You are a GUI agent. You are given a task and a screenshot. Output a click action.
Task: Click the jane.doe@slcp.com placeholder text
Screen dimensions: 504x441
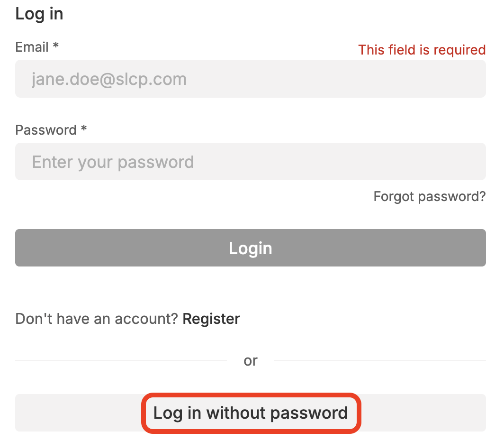point(109,79)
